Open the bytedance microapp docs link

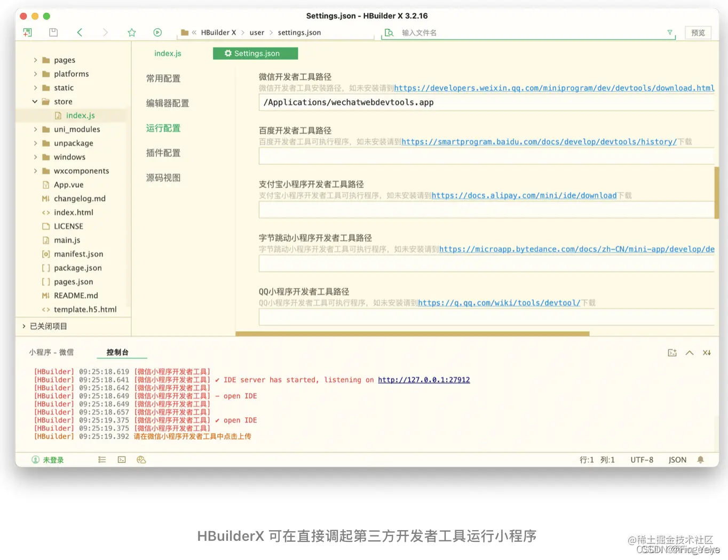[576, 250]
